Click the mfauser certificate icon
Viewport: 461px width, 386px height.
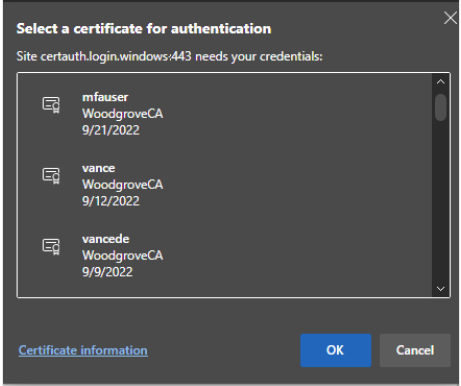click(x=51, y=105)
